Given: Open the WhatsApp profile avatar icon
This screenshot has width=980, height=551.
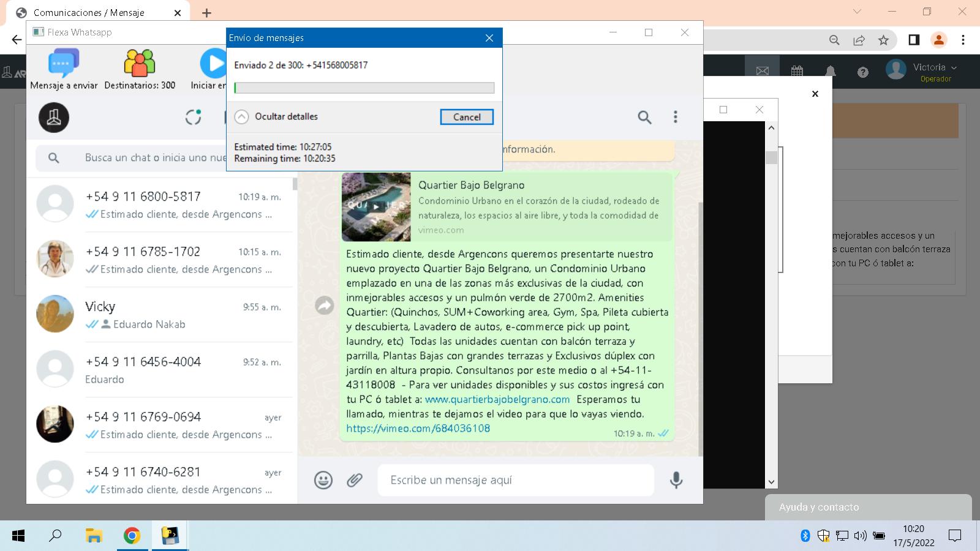Looking at the screenshot, I should click(x=54, y=118).
